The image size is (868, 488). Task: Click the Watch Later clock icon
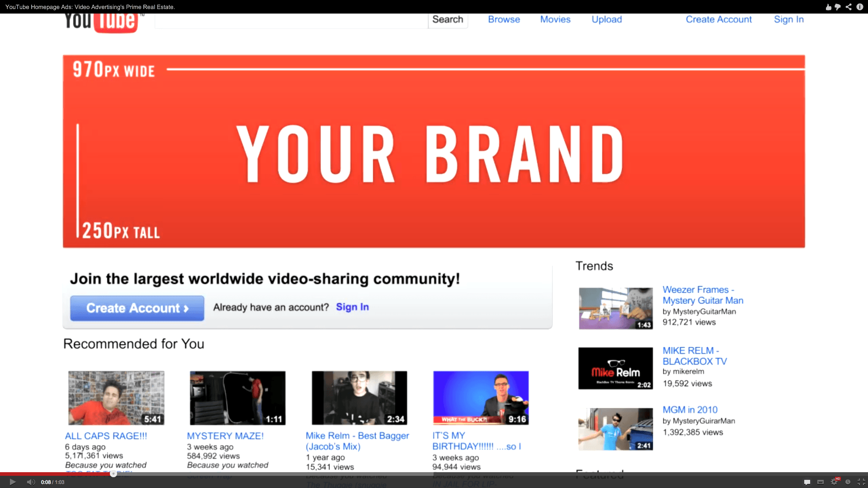(x=848, y=482)
